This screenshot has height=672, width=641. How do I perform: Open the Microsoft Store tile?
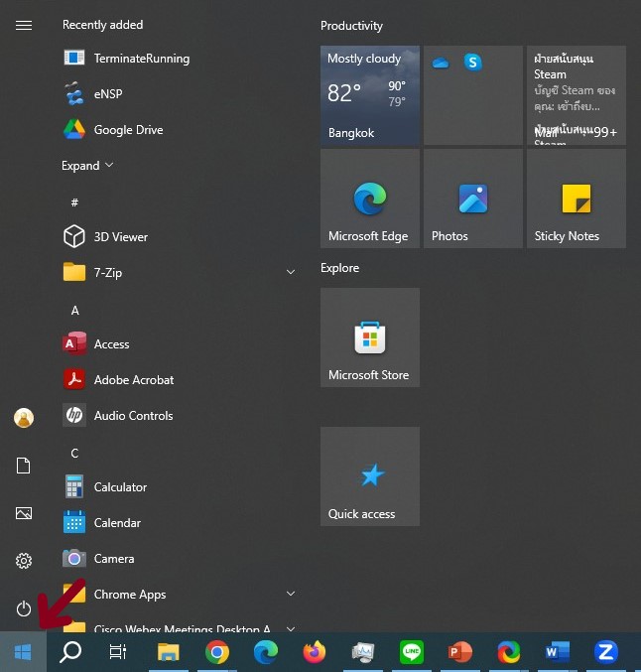pos(370,337)
